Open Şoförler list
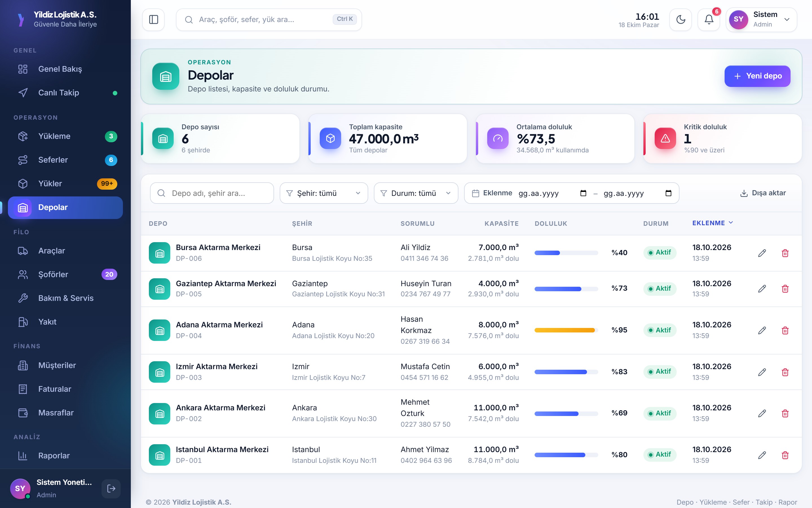The image size is (812, 508). click(65, 275)
